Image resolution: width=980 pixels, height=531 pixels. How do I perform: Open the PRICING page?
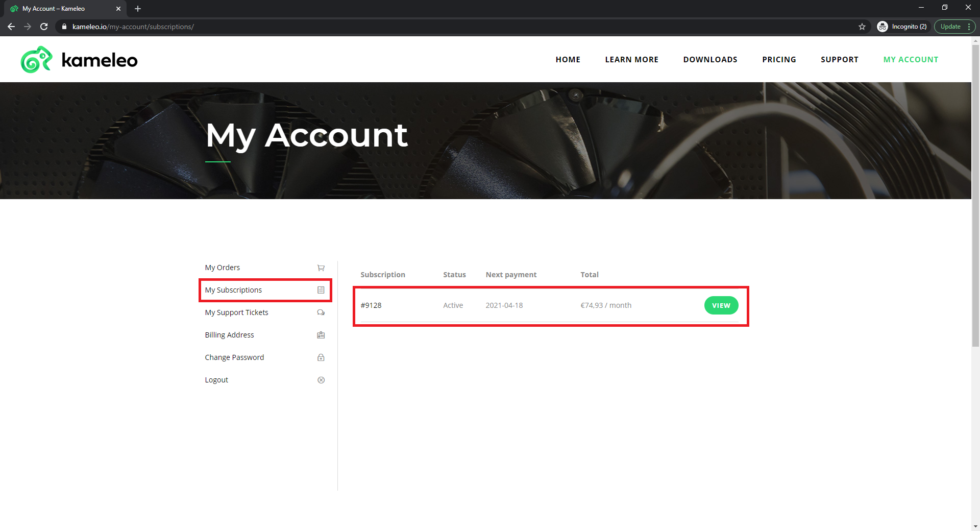(x=779, y=60)
